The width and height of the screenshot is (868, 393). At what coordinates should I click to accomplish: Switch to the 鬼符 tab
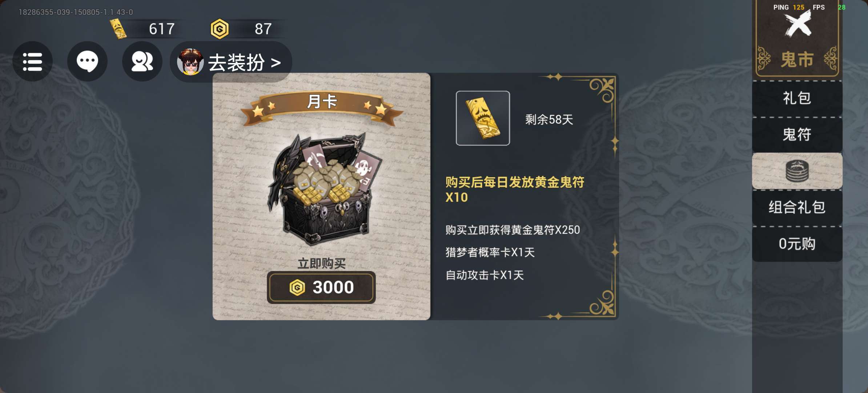point(797,135)
